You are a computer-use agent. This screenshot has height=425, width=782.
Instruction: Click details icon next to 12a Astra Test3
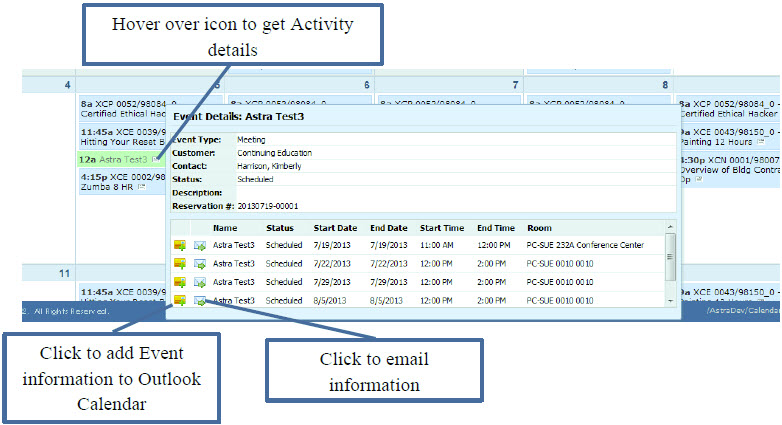tap(155, 159)
